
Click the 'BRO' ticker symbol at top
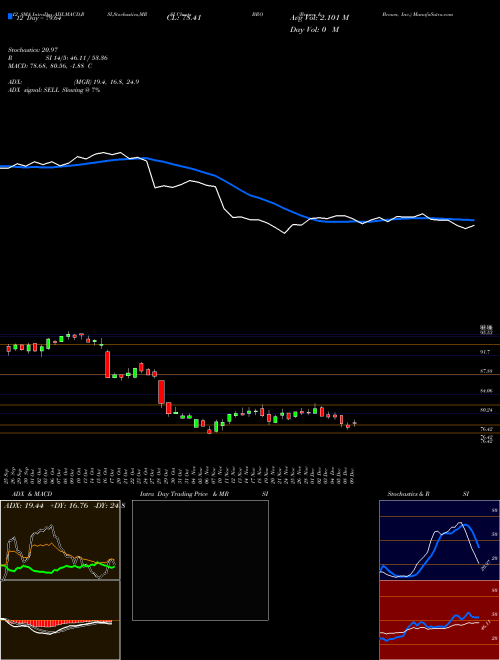(x=258, y=14)
